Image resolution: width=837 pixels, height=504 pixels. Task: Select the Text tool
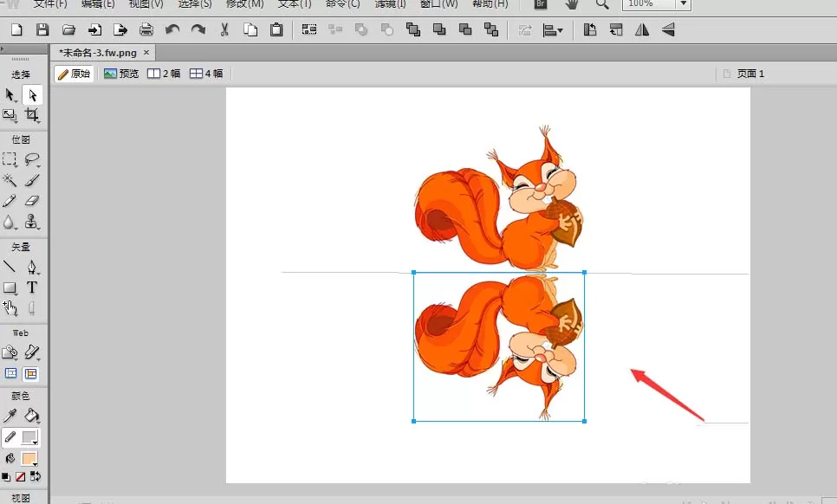(32, 288)
